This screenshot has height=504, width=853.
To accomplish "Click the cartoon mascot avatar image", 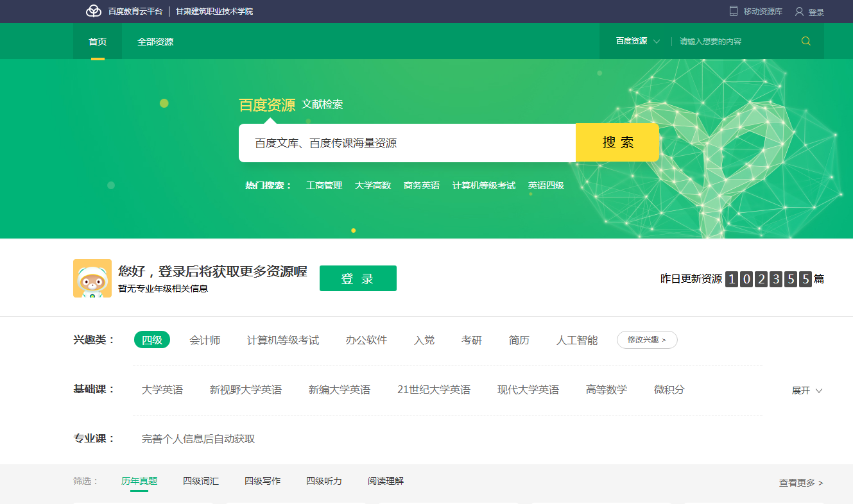I will (x=92, y=278).
